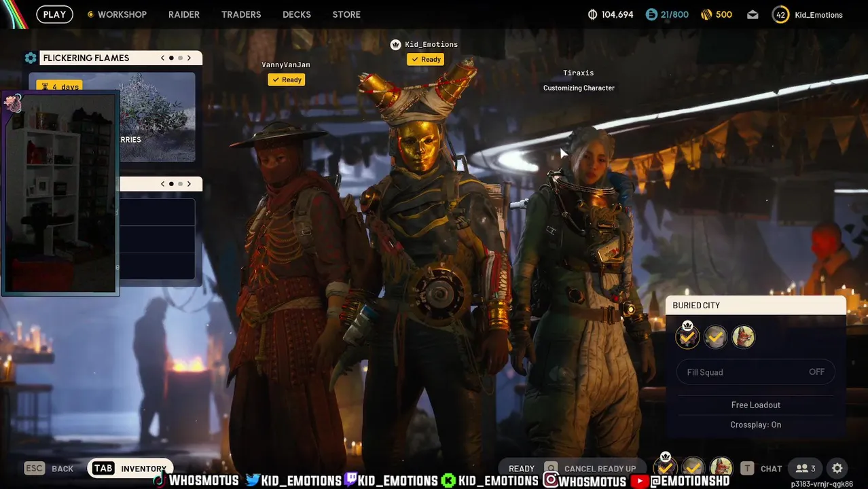Click the party leader crown icon by Kid_Emotions
Screen dimensions: 868x489
tap(395, 44)
